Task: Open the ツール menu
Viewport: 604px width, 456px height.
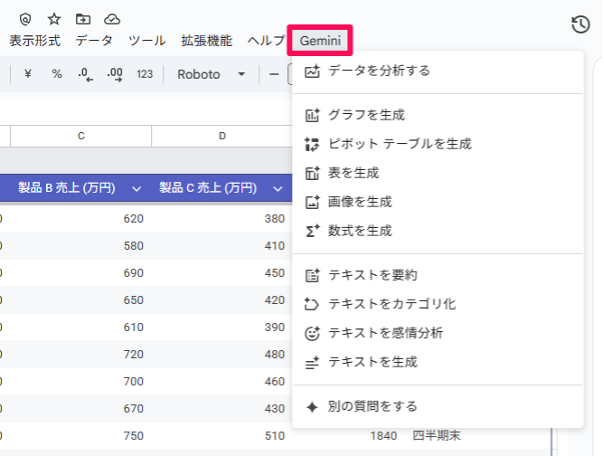Action: click(x=147, y=40)
